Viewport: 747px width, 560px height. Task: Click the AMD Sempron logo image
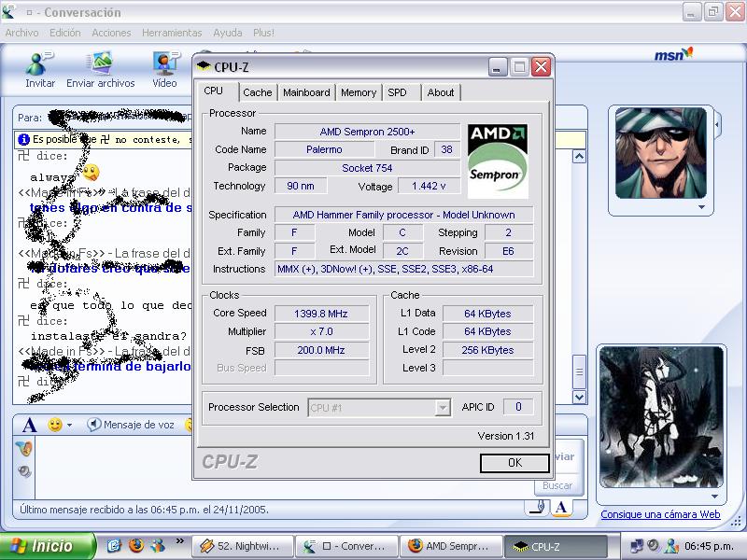pos(498,161)
